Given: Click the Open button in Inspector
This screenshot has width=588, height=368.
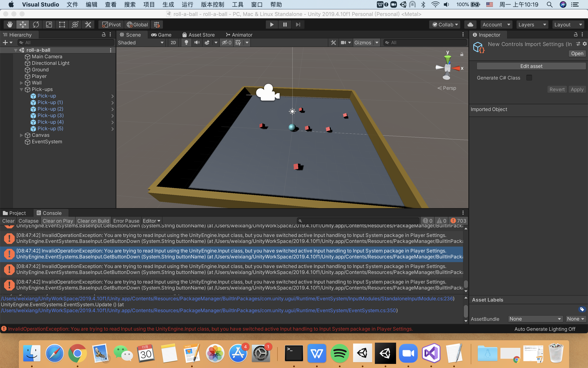Looking at the screenshot, I should coord(577,54).
